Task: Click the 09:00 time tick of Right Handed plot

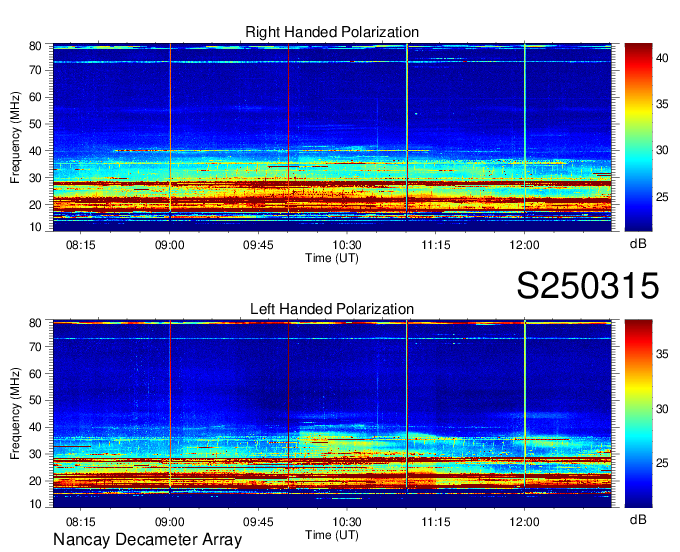Action: click(x=170, y=245)
